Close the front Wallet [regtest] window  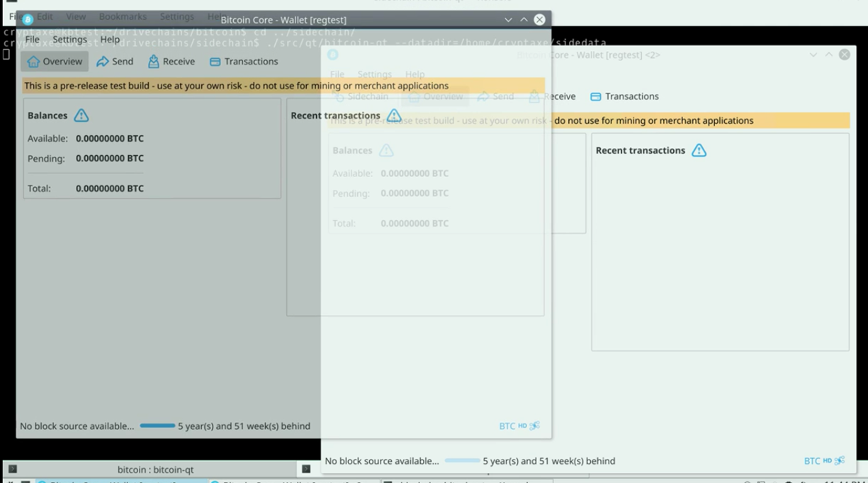(x=540, y=20)
